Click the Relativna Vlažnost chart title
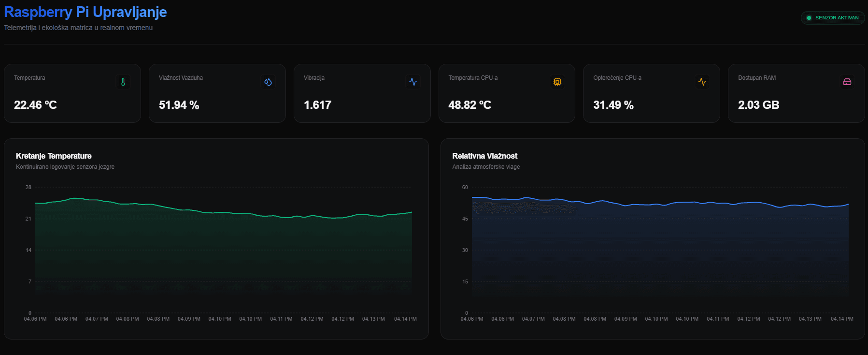Viewport: 868px width, 355px height. (484, 156)
